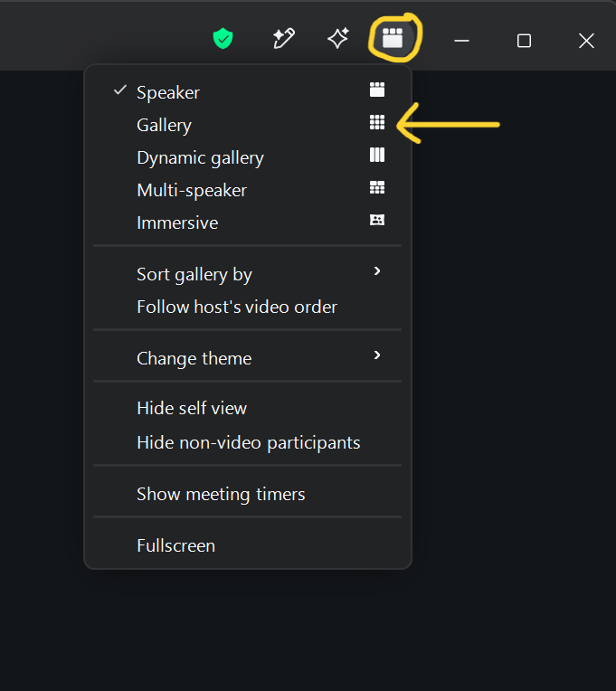The width and height of the screenshot is (616, 691).
Task: Select the Speaker view option
Action: click(x=248, y=92)
